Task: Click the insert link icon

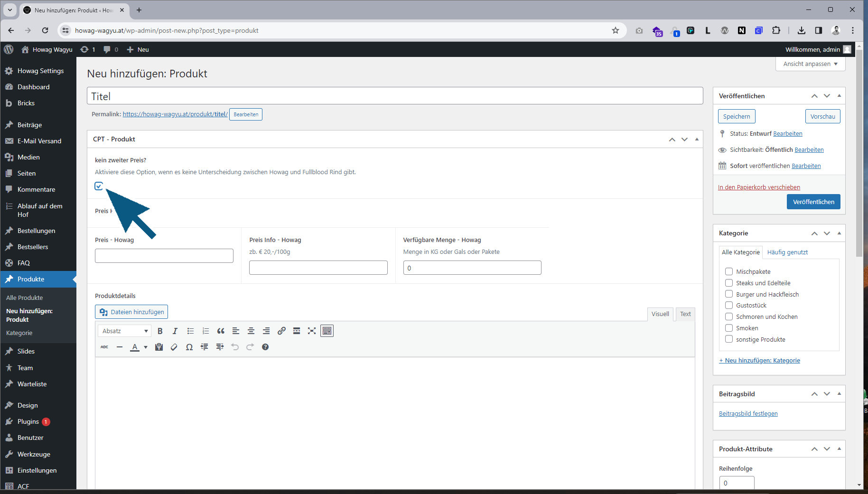Action: click(x=281, y=331)
